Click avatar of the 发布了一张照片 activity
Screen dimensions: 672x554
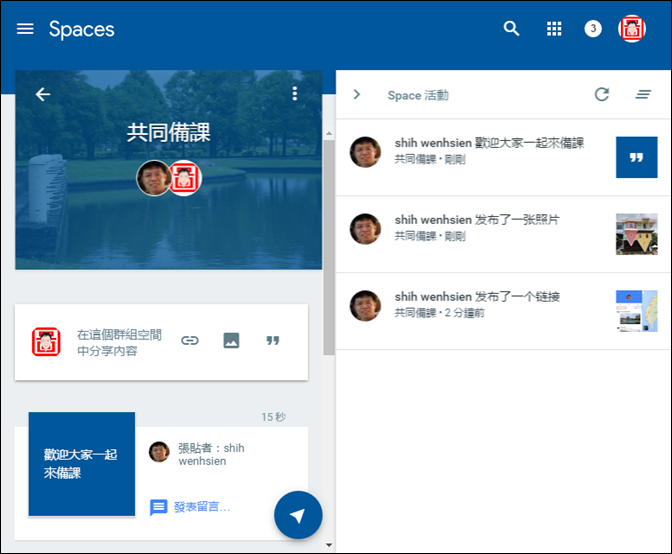pyautogui.click(x=365, y=229)
